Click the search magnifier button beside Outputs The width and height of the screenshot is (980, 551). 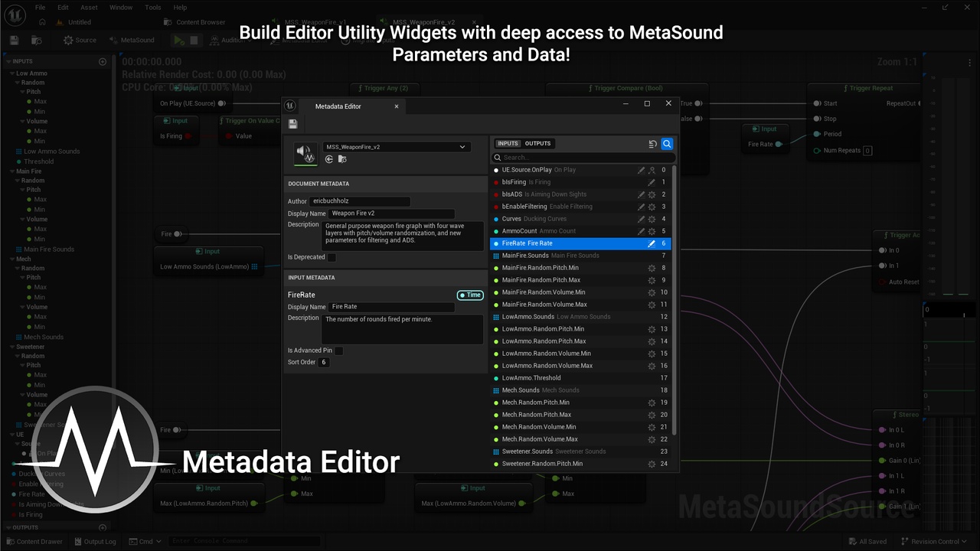point(667,144)
